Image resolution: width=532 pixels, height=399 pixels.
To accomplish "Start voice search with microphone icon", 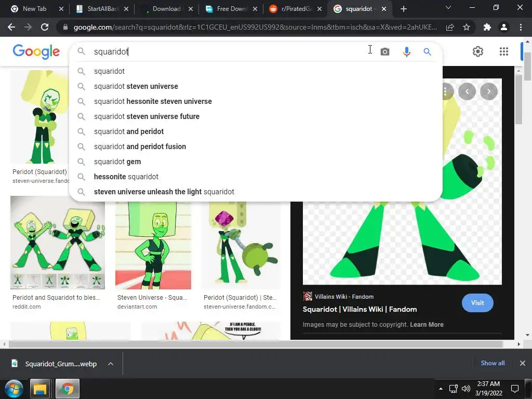I will pyautogui.click(x=406, y=51).
